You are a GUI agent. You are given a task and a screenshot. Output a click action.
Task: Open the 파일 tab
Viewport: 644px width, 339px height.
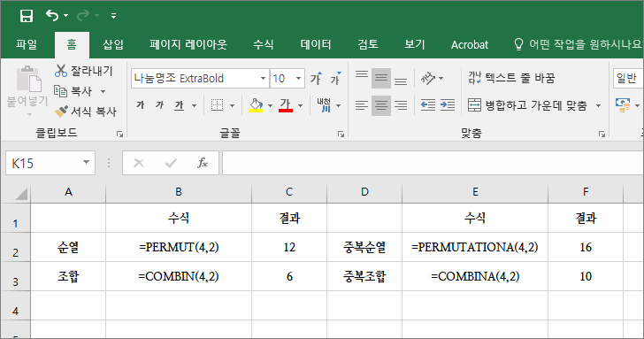(27, 44)
